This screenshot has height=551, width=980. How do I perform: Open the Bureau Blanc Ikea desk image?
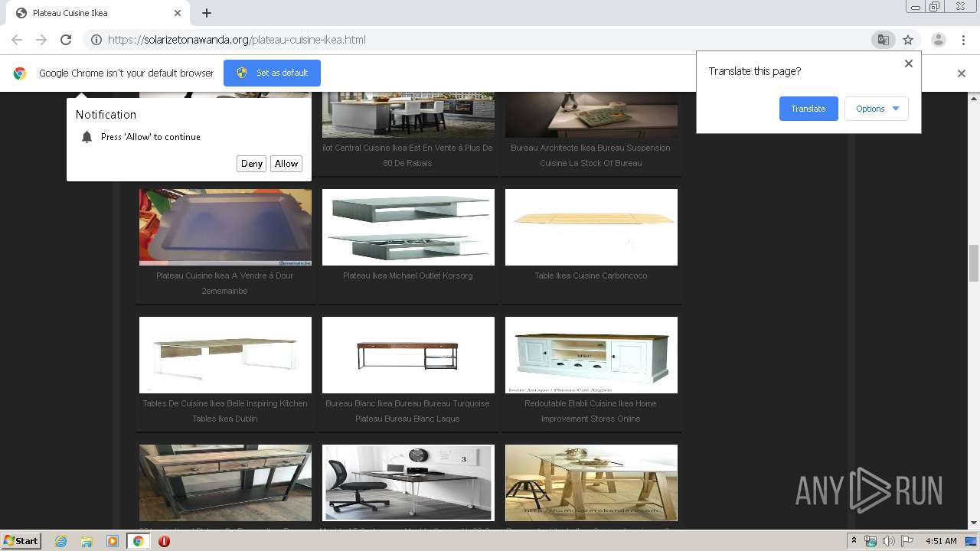tap(408, 355)
